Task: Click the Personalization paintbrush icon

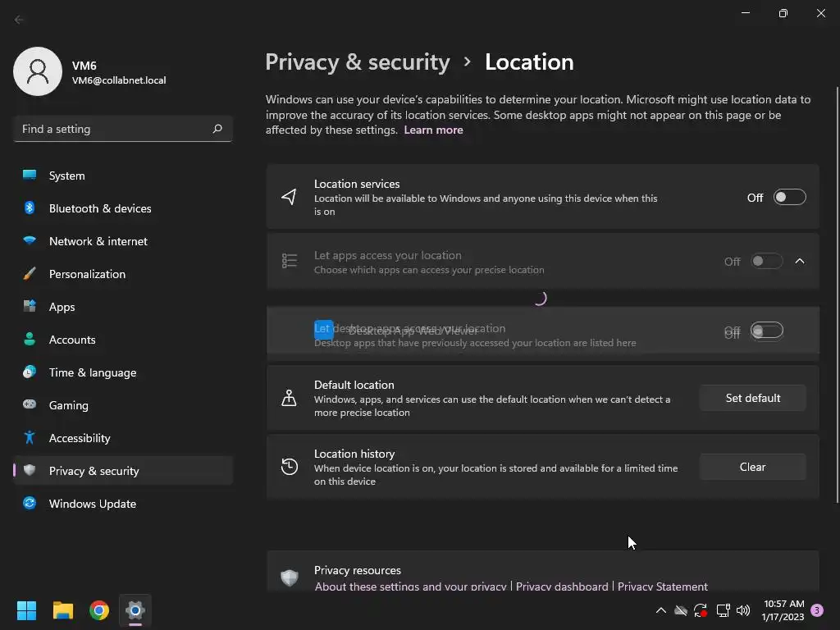Action: click(30, 274)
